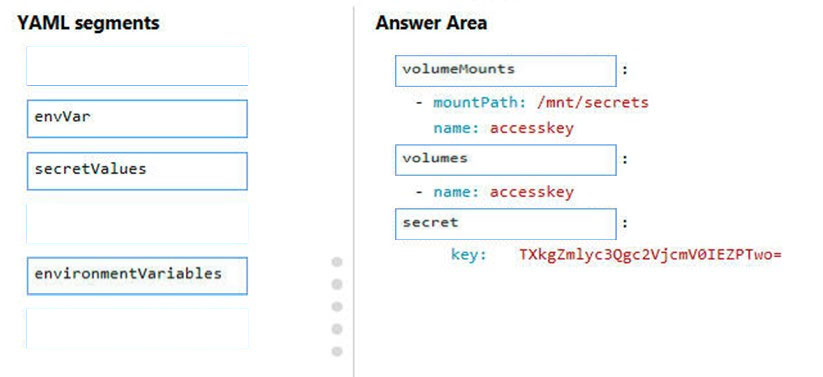
Task: Click the empty slot below environmentVariables
Action: click(x=137, y=329)
